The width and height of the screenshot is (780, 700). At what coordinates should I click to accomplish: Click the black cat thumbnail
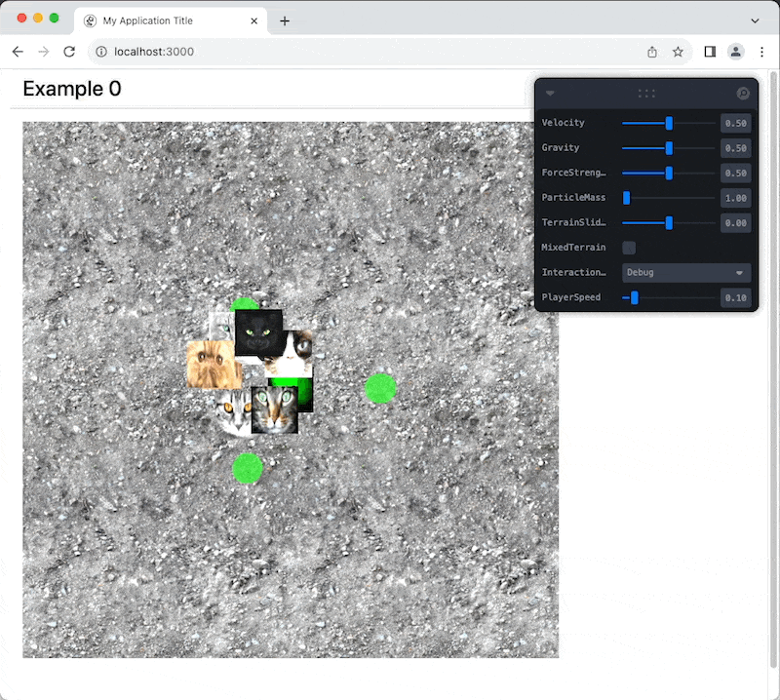pyautogui.click(x=258, y=331)
